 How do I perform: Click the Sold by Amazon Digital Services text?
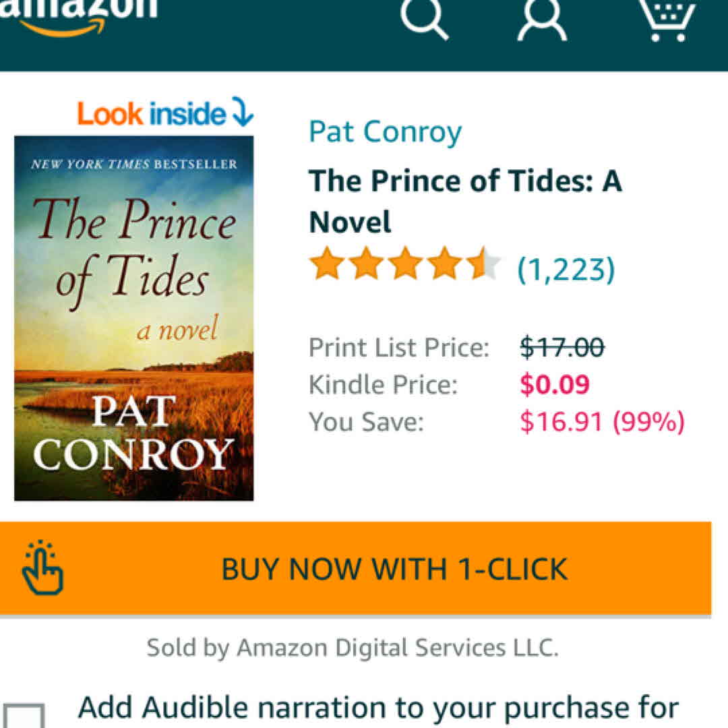click(x=353, y=648)
